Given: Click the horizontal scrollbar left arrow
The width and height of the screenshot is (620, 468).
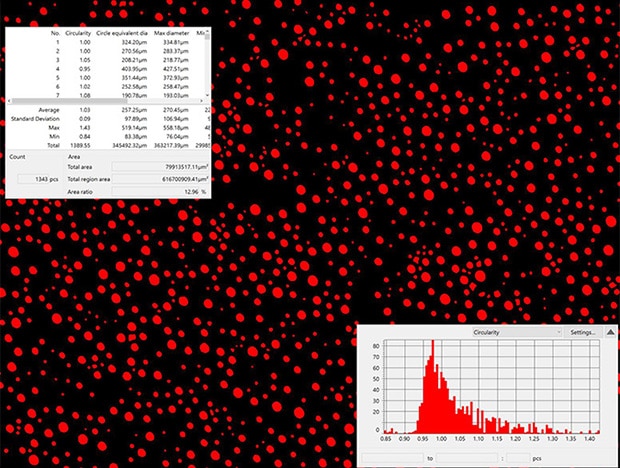Looking at the screenshot, I should [9, 101].
